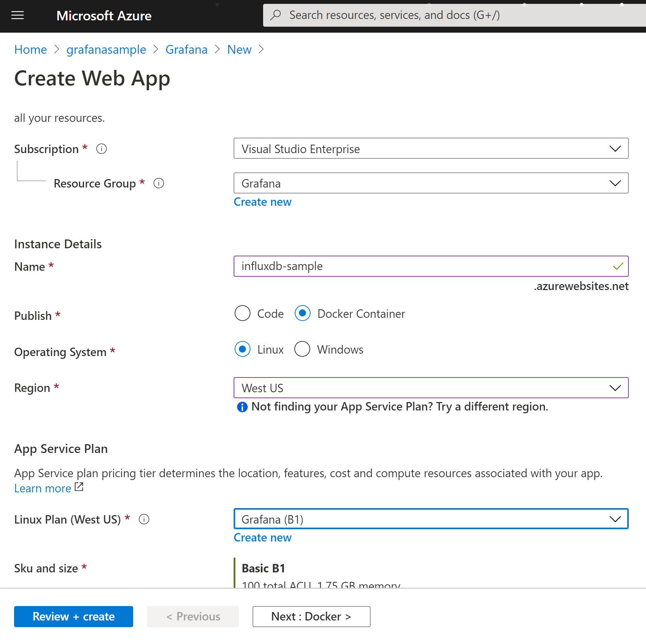The height and width of the screenshot is (644, 646).
Task: Click the Name field containing influxdb-sample
Action: (431, 267)
